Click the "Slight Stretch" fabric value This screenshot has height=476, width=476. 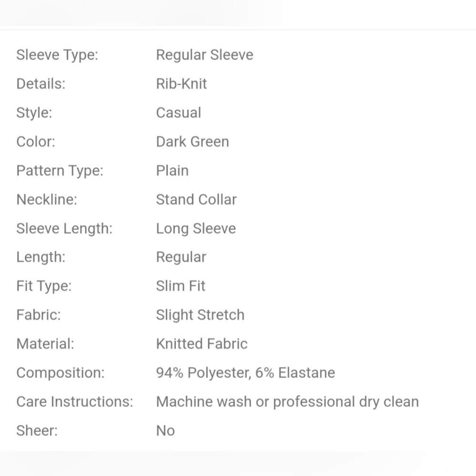tap(200, 315)
